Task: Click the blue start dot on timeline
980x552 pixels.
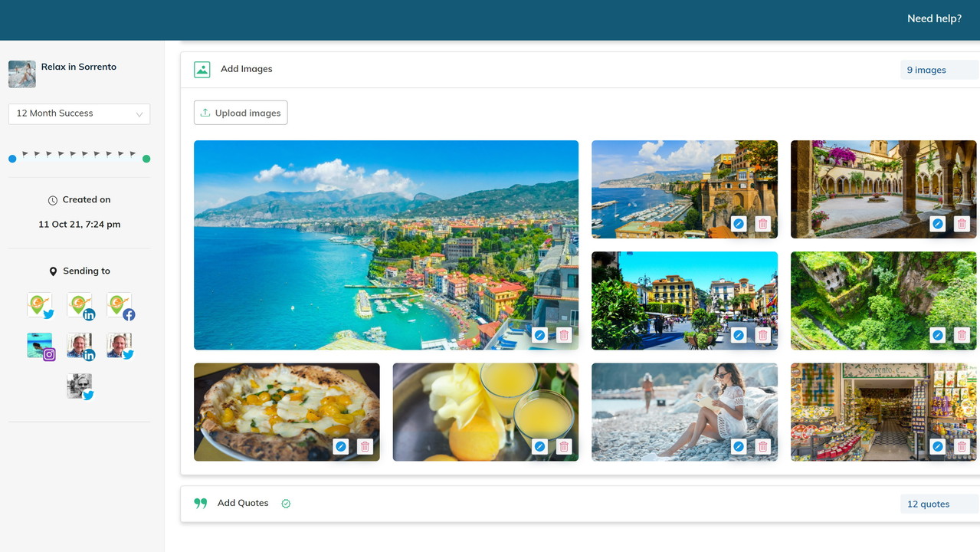Action: tap(12, 159)
